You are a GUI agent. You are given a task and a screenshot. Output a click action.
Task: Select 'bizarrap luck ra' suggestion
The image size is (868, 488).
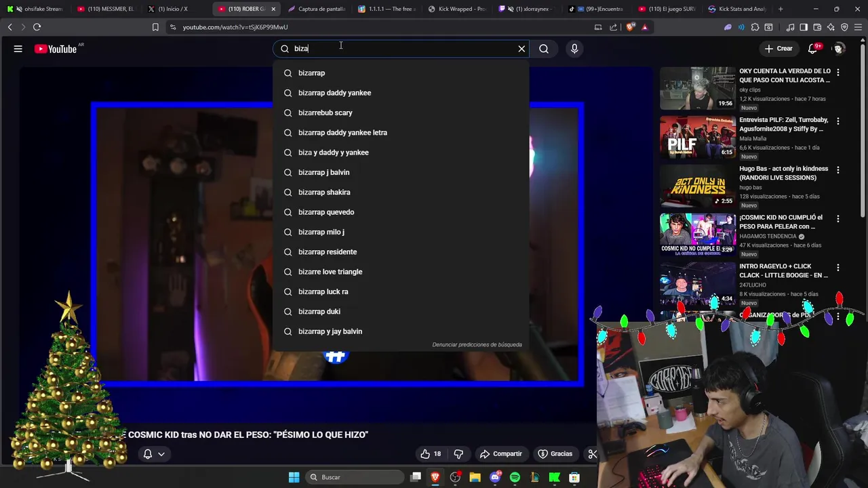click(400, 291)
